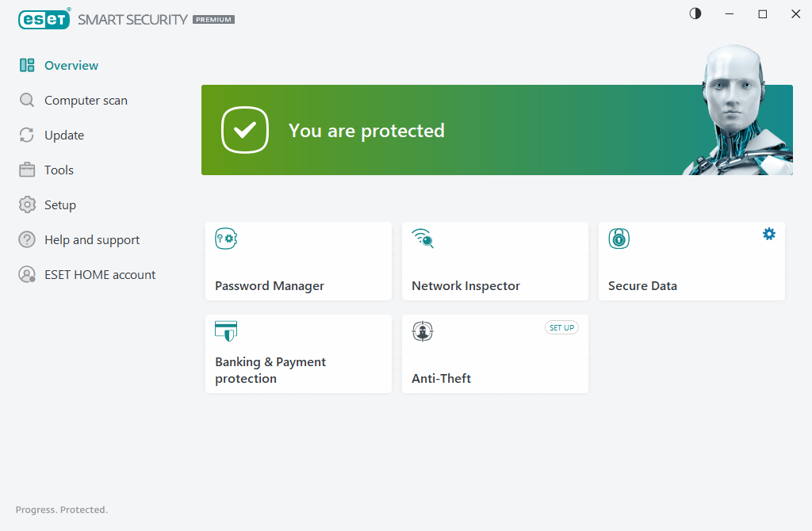Image resolution: width=812 pixels, height=531 pixels.
Task: Select the Update sync icon
Action: tap(26, 135)
